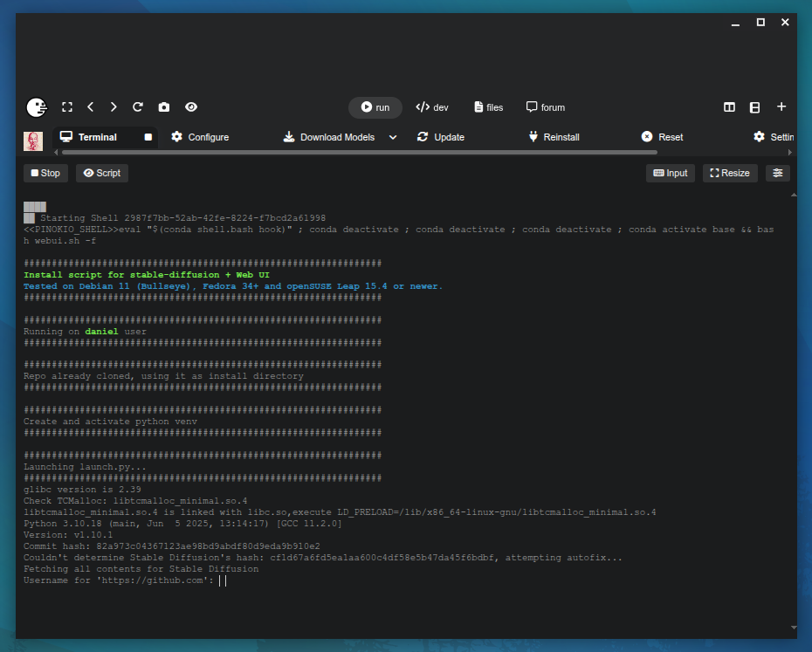Open terminal options sliders button
The width and height of the screenshot is (812, 652).
[778, 173]
